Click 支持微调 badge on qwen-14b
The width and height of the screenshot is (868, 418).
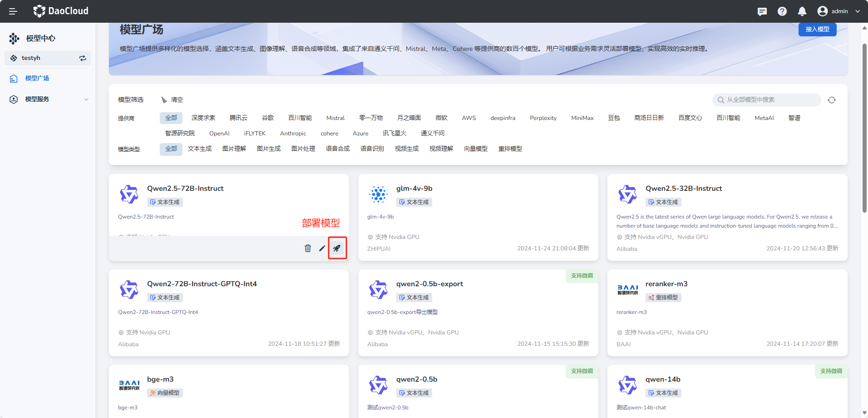coord(831,371)
